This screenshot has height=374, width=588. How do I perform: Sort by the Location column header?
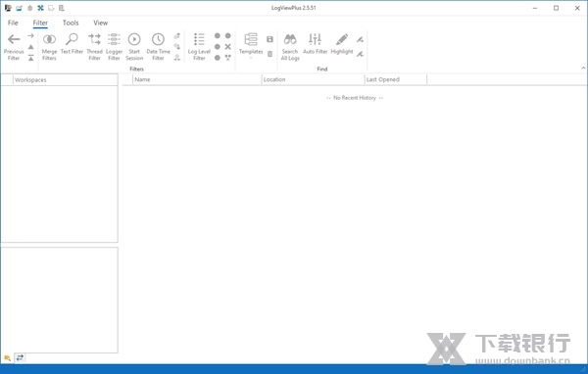(313, 79)
